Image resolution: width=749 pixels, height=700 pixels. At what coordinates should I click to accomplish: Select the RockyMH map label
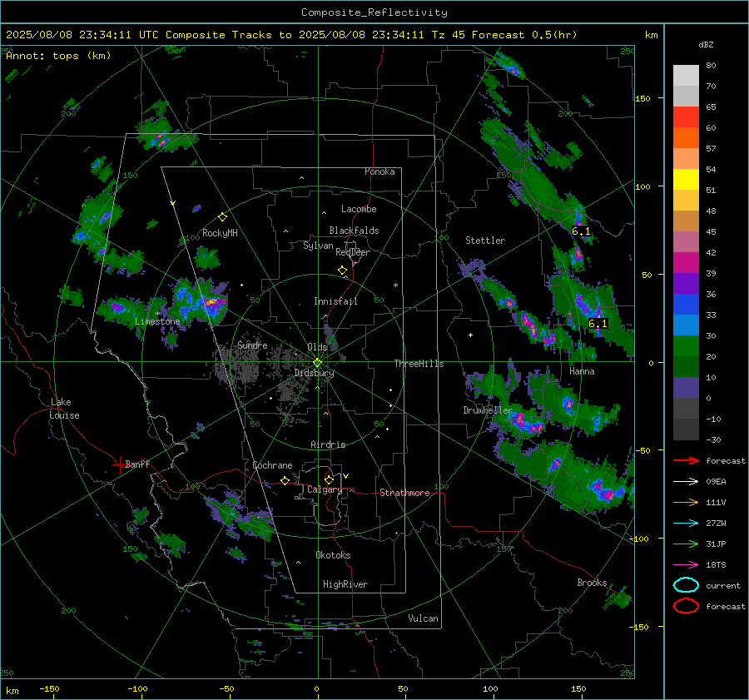[x=220, y=233]
